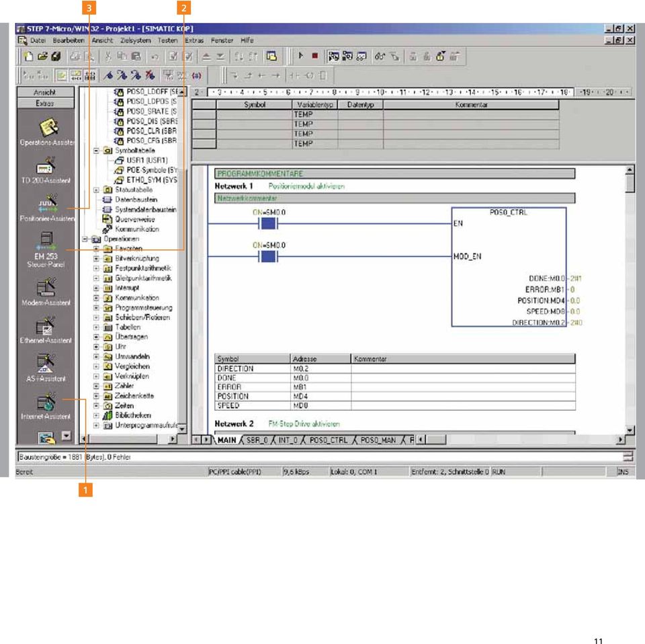Screen dimensions: 645x644
Task: Toggle the POU comments view button
Action: (x=62, y=75)
